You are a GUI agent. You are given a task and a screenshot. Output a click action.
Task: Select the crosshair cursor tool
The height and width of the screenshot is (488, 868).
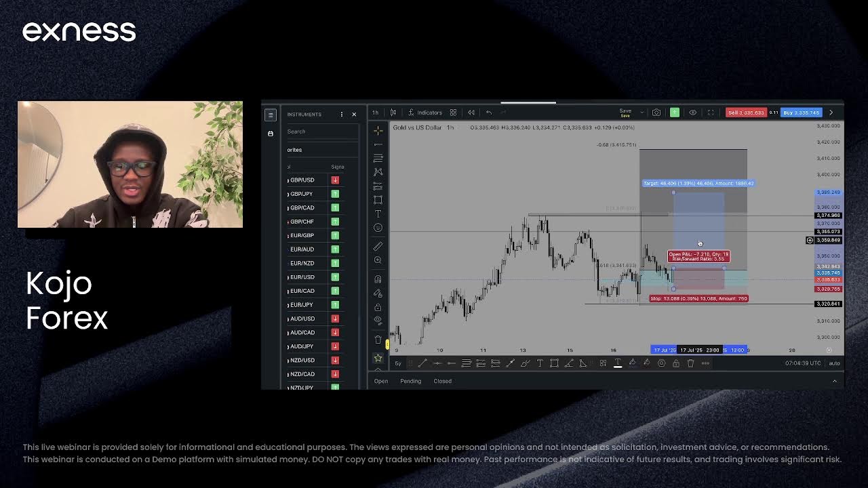[378, 130]
